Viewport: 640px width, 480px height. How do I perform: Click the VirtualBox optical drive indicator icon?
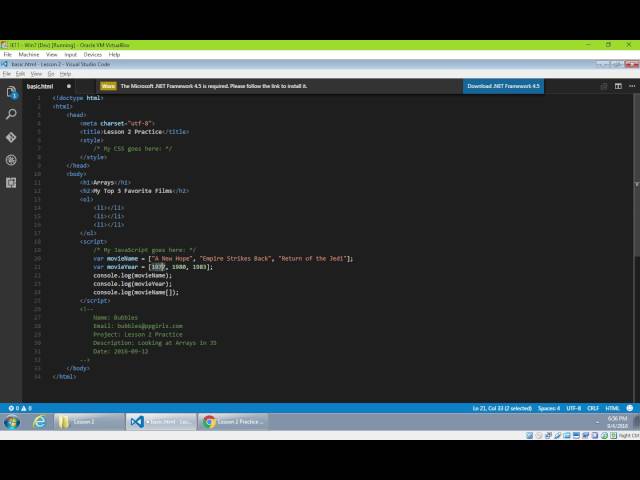click(539, 436)
